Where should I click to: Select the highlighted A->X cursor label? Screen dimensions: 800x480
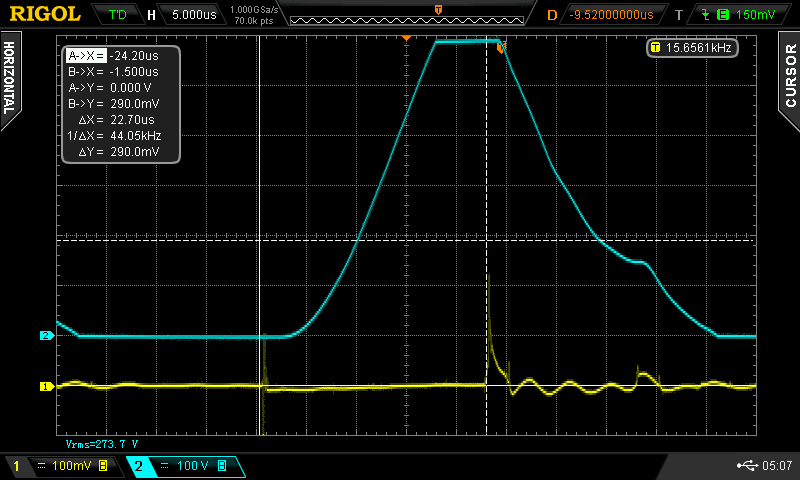86,56
